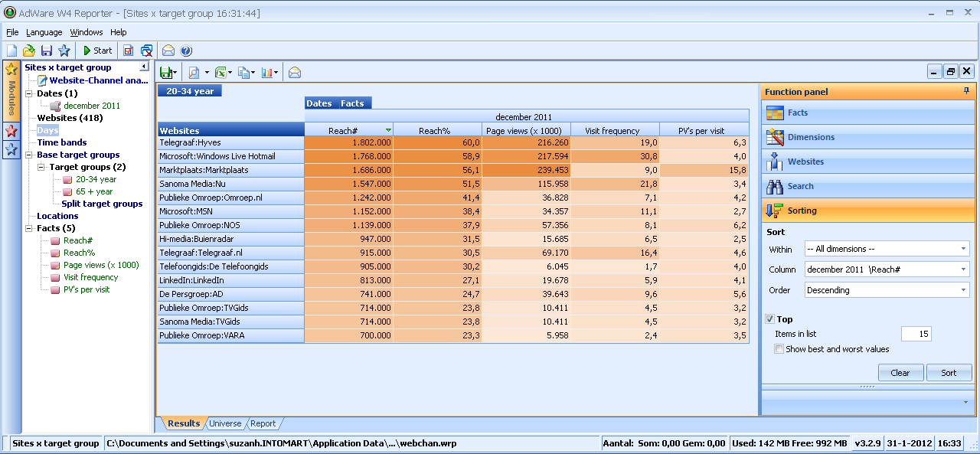Click the Start button
The height and width of the screenshot is (454, 980).
tap(98, 51)
